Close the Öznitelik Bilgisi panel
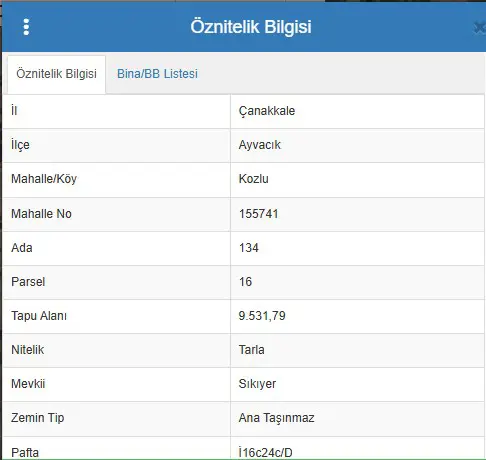Viewport: 486px width, 460px height. coord(480,28)
